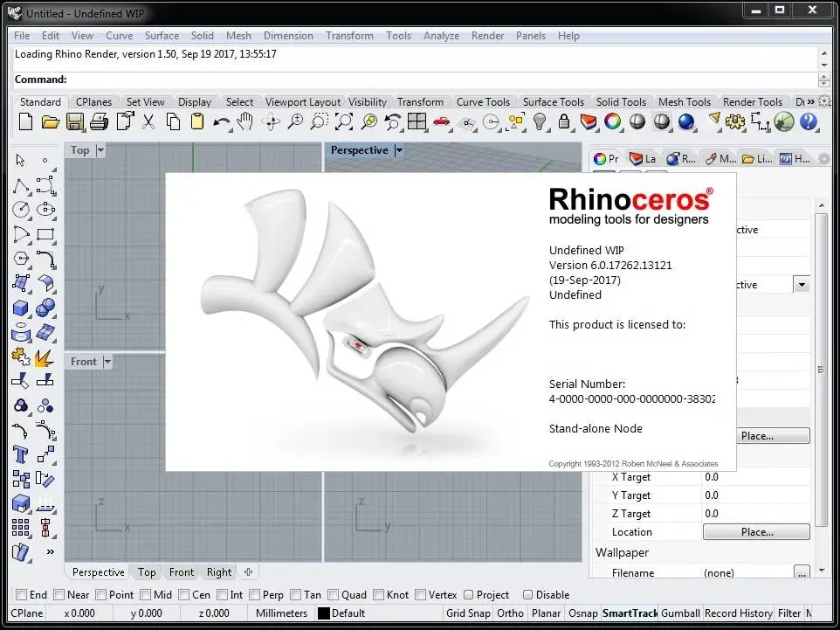Enable the Quad osnap checkbox
The width and height of the screenshot is (840, 630).
pyautogui.click(x=334, y=595)
